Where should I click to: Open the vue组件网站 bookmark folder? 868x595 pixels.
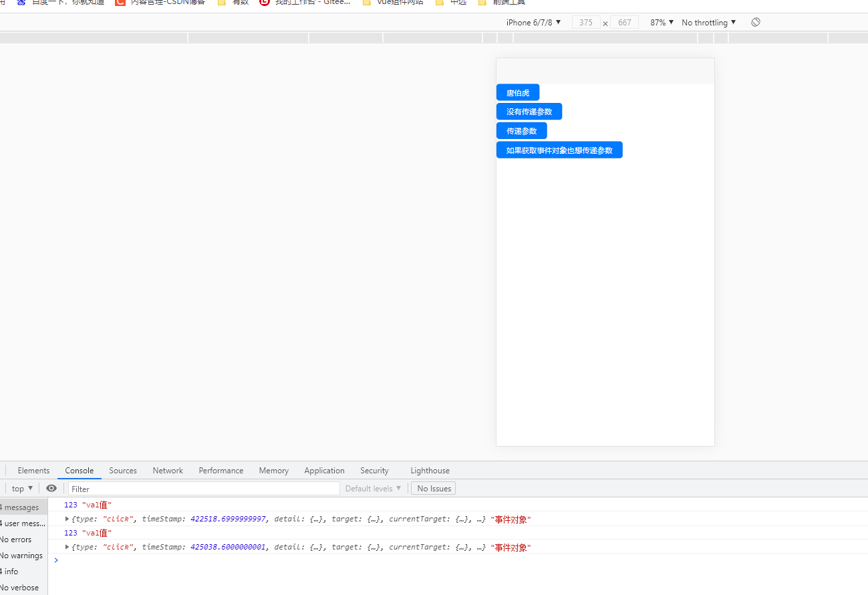tap(393, 3)
